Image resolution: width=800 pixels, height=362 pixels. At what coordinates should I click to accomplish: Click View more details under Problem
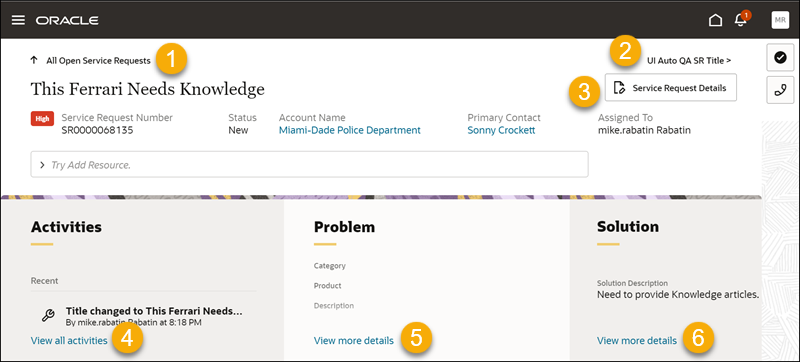click(354, 340)
